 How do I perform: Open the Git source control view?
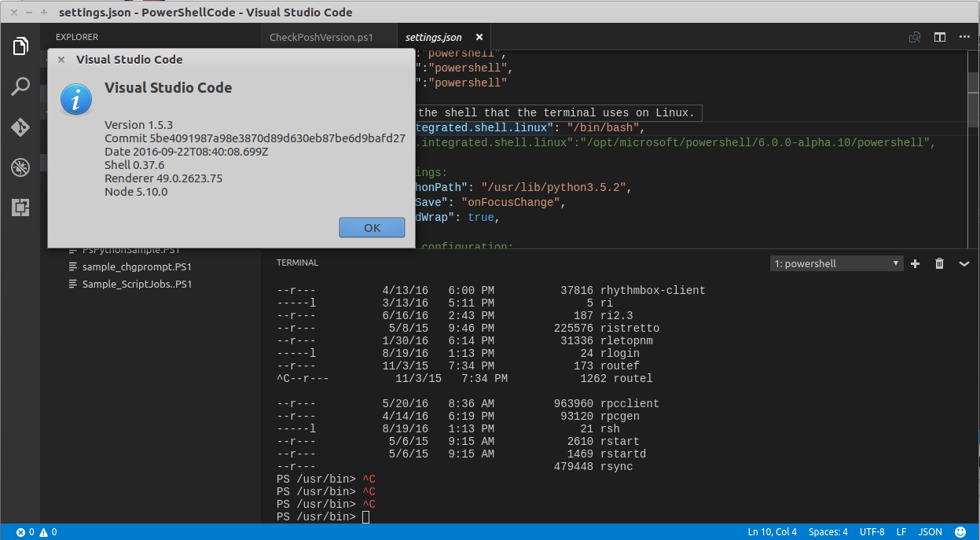pos(20,127)
